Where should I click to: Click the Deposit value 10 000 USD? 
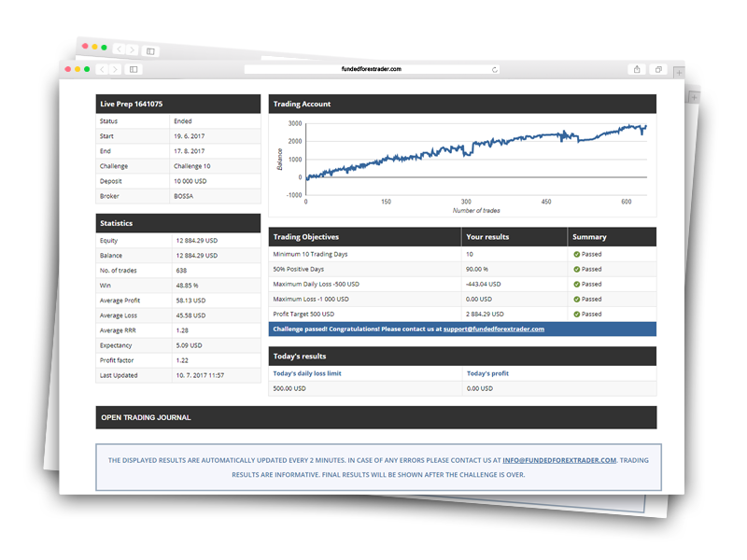click(190, 181)
